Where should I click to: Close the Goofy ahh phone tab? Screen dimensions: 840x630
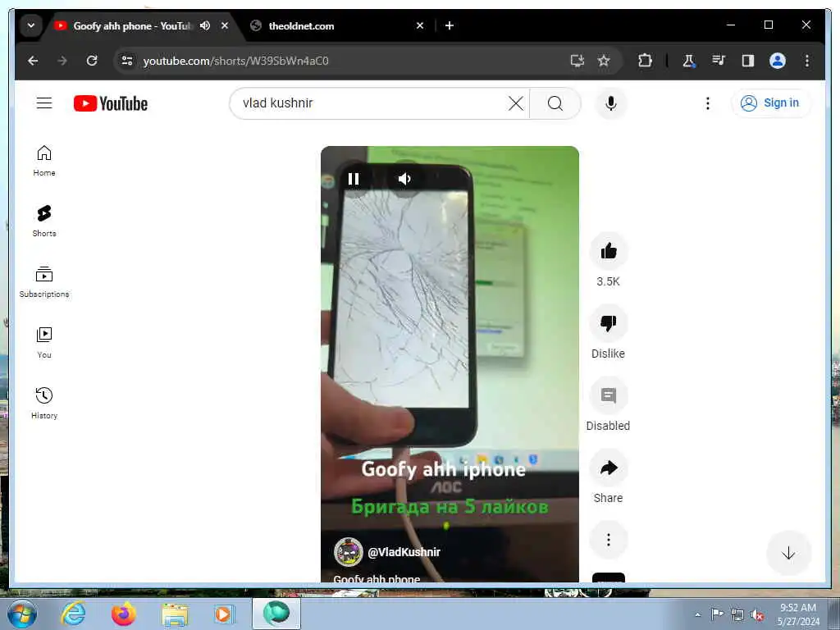click(x=225, y=25)
